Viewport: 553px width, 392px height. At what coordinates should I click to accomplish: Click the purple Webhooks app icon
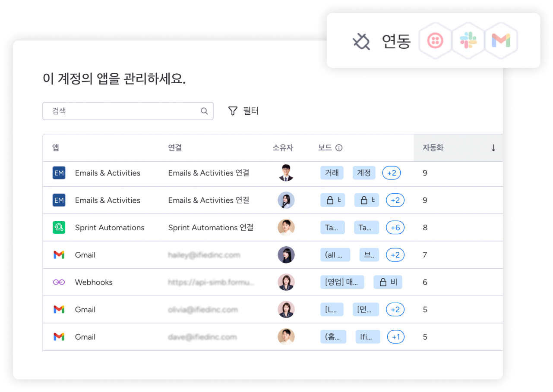point(59,282)
